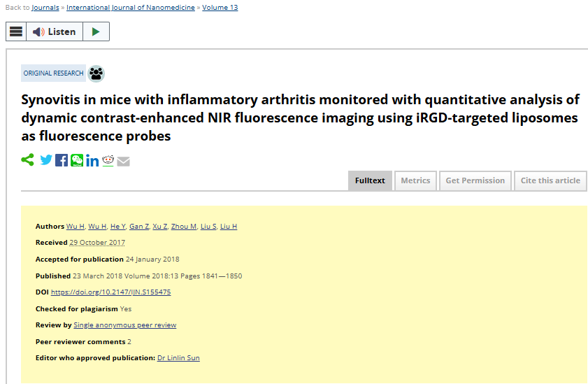This screenshot has height=384, width=588.
Task: Open Single anonymous peer review link
Action: [125, 325]
